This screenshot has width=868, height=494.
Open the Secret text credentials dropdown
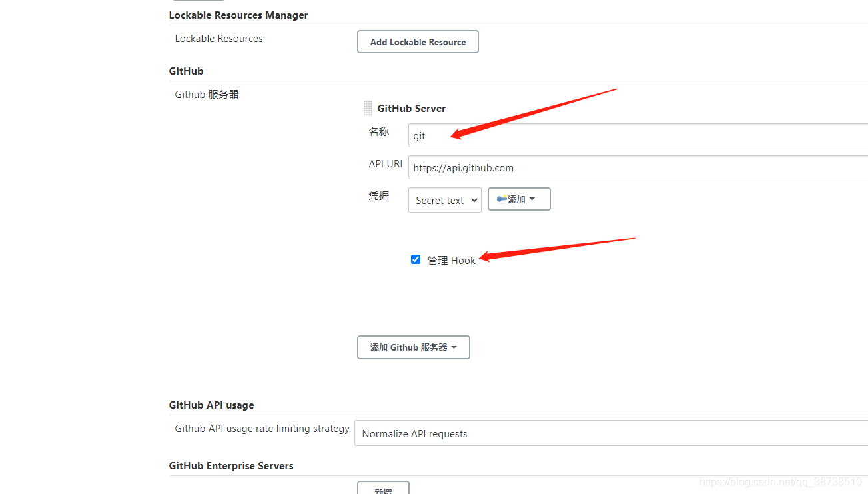pos(445,200)
